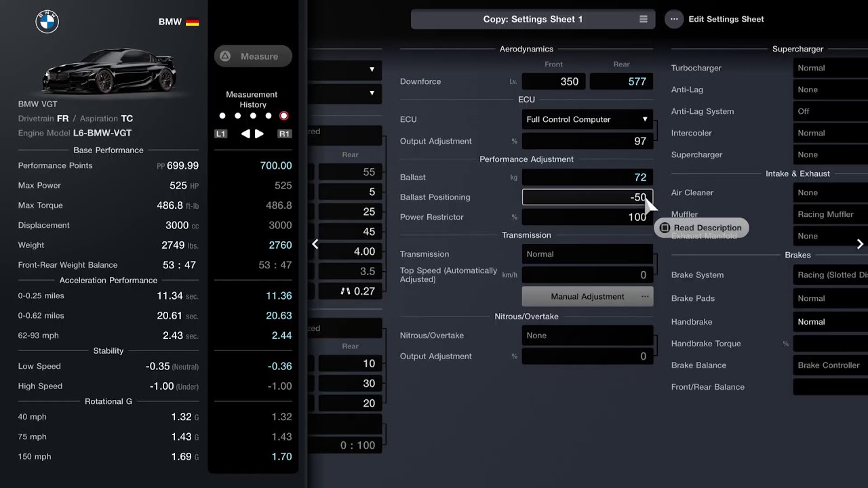Open first partially hidden dropdown arrow at top

(x=372, y=69)
